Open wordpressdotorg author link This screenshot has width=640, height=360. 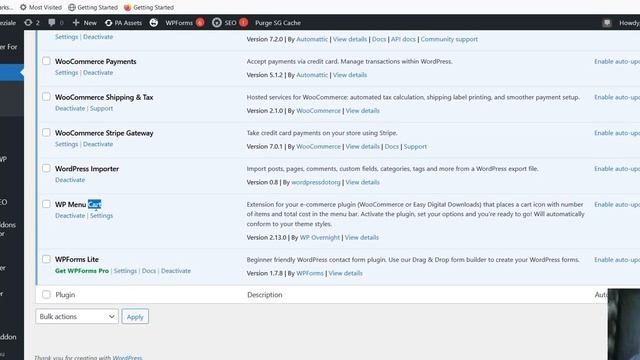point(316,182)
